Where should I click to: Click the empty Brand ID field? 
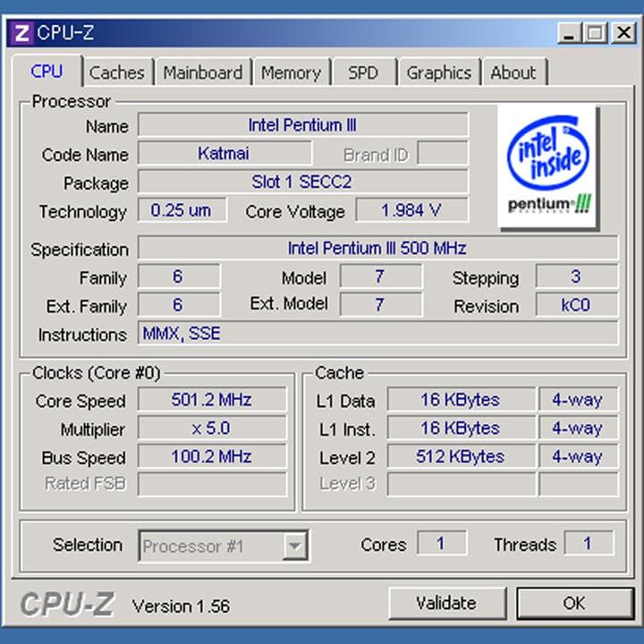point(443,153)
